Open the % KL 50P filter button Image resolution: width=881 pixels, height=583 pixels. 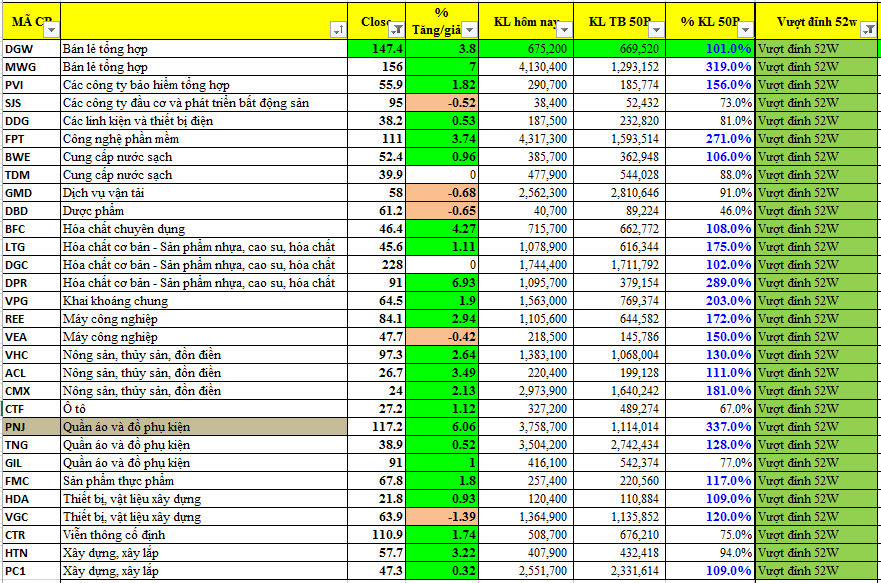[x=744, y=30]
